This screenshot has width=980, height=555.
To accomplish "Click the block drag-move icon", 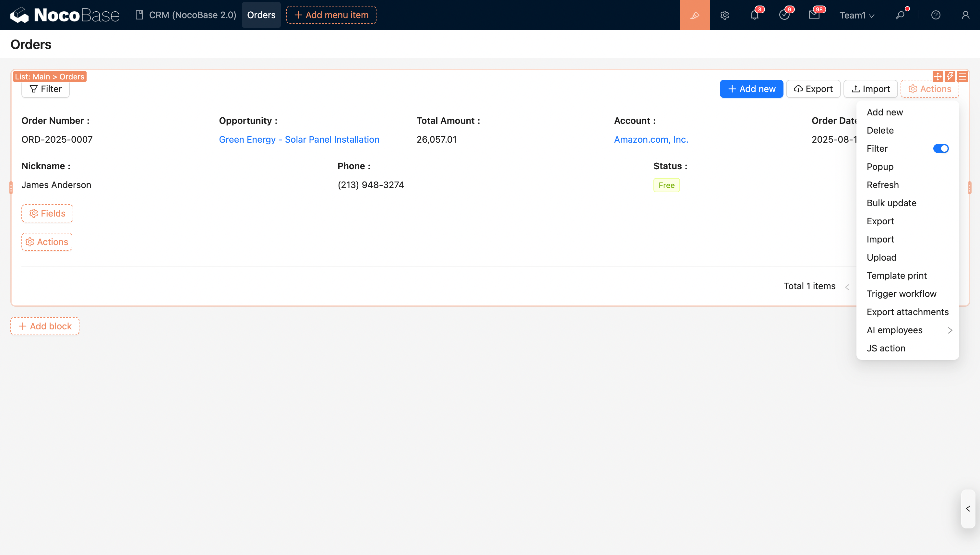I will (937, 76).
